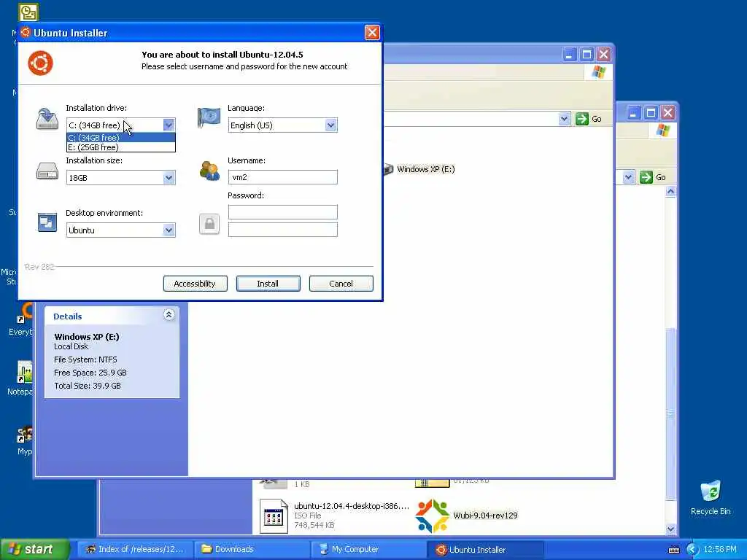747x560 pixels.
Task: Click the Accessibility button
Action: point(195,284)
